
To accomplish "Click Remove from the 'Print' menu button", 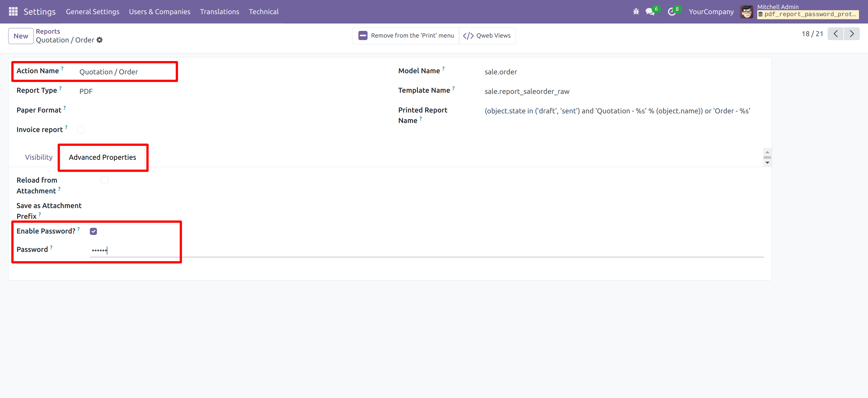I will 406,36.
